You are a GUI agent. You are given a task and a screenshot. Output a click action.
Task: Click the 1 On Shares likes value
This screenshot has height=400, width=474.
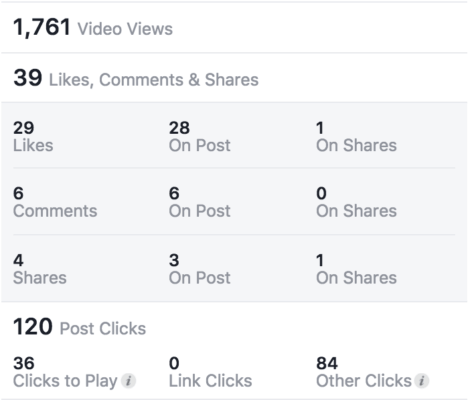click(356, 137)
